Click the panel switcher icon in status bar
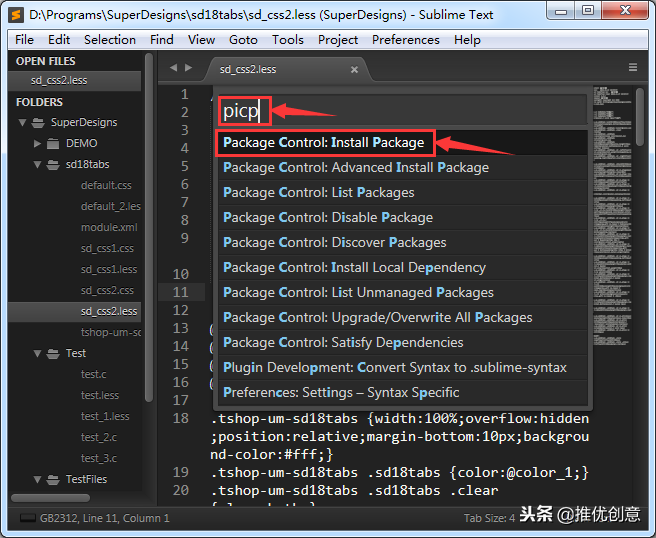 click(x=28, y=518)
